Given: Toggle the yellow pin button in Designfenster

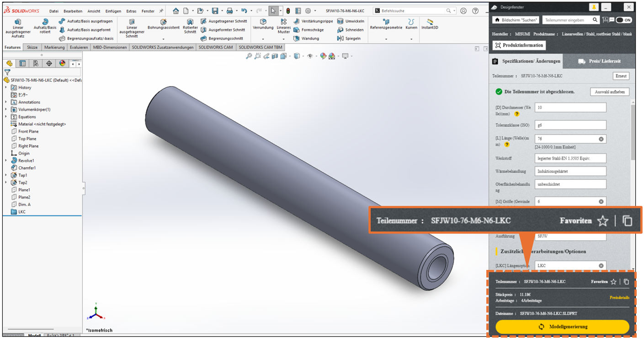Looking at the screenshot, I should click(x=593, y=7).
